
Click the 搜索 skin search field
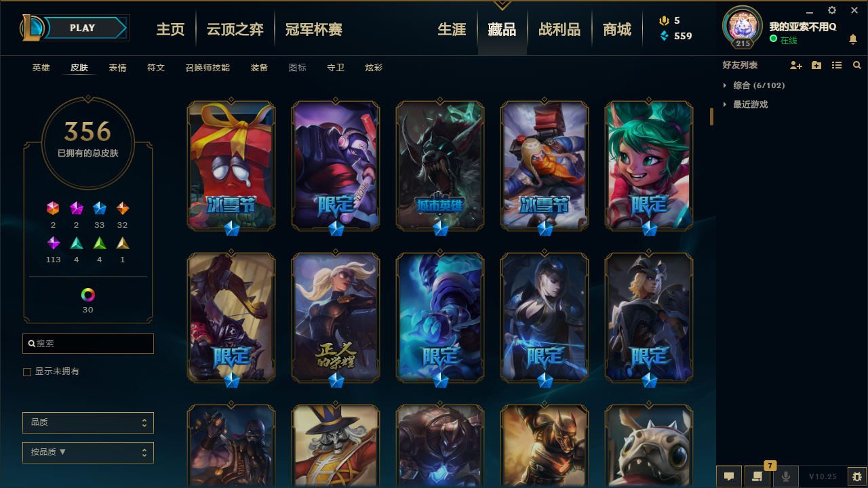(x=88, y=344)
